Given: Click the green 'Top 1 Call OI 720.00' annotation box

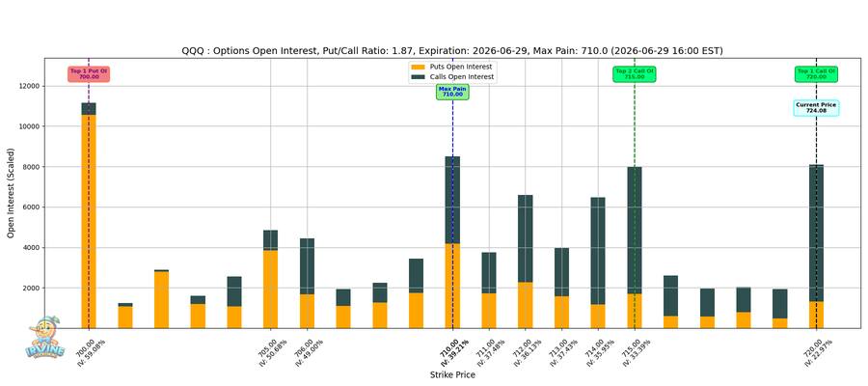Looking at the screenshot, I should click(x=817, y=74).
